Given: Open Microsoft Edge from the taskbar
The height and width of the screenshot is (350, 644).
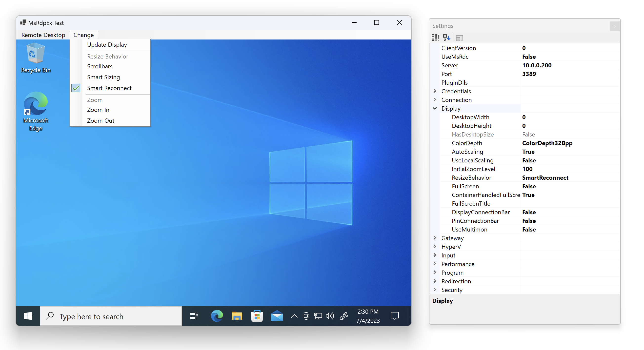Looking at the screenshot, I should tap(217, 316).
